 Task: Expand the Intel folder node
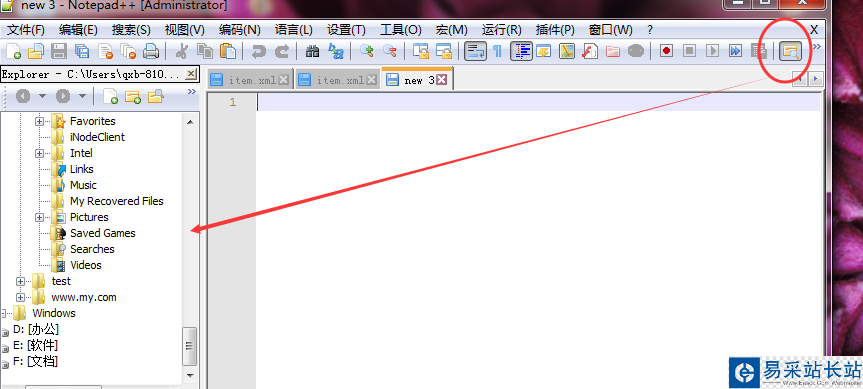point(39,153)
